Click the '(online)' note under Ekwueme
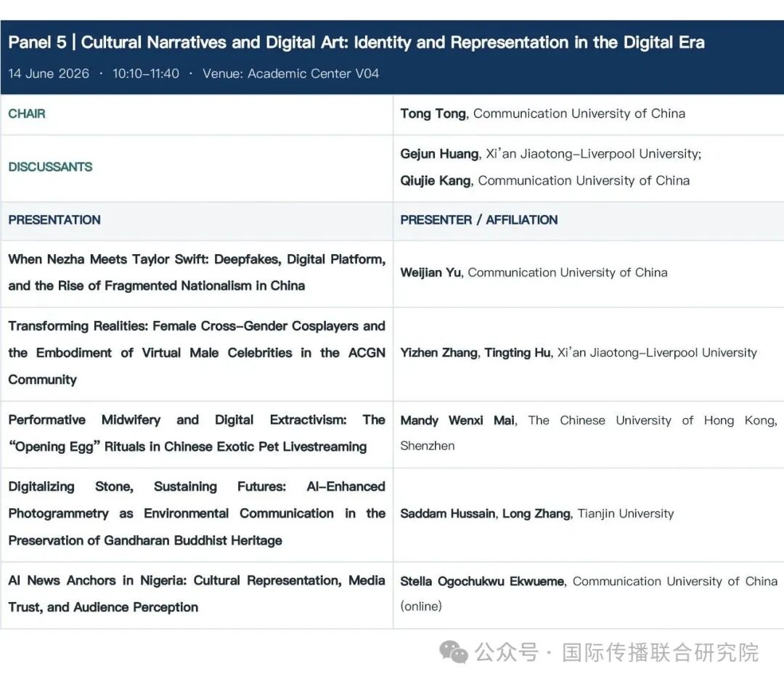The image size is (784, 684). (421, 606)
